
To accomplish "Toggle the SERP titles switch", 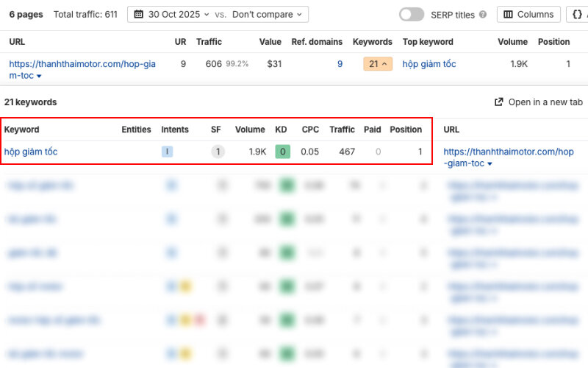I will pyautogui.click(x=412, y=15).
